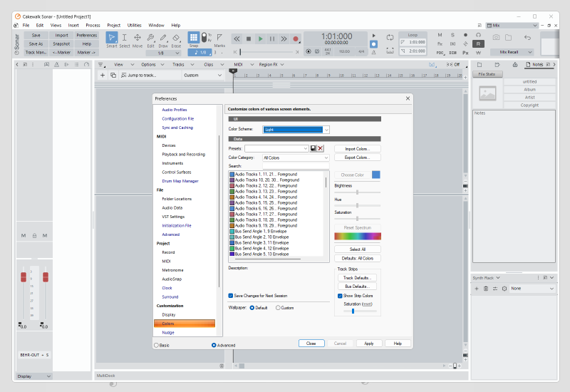Select the Custom wallpaper radio button
The image size is (570, 392).
(x=278, y=308)
